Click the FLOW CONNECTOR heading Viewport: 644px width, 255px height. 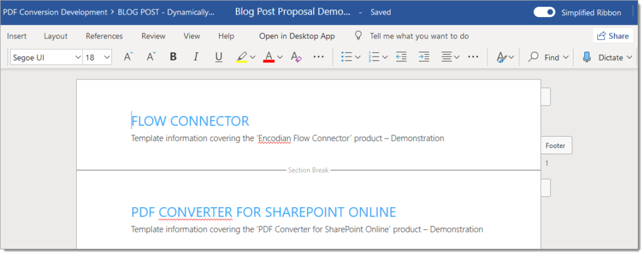[x=190, y=121]
